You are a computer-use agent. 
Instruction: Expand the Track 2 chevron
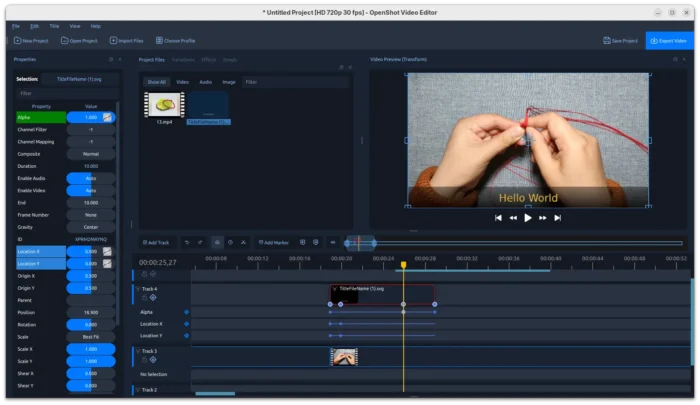(x=137, y=390)
